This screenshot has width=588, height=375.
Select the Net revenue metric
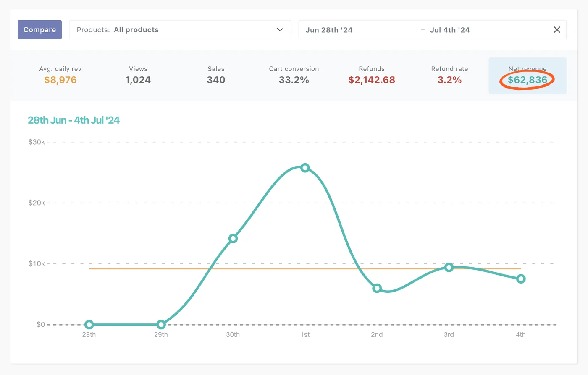528,76
